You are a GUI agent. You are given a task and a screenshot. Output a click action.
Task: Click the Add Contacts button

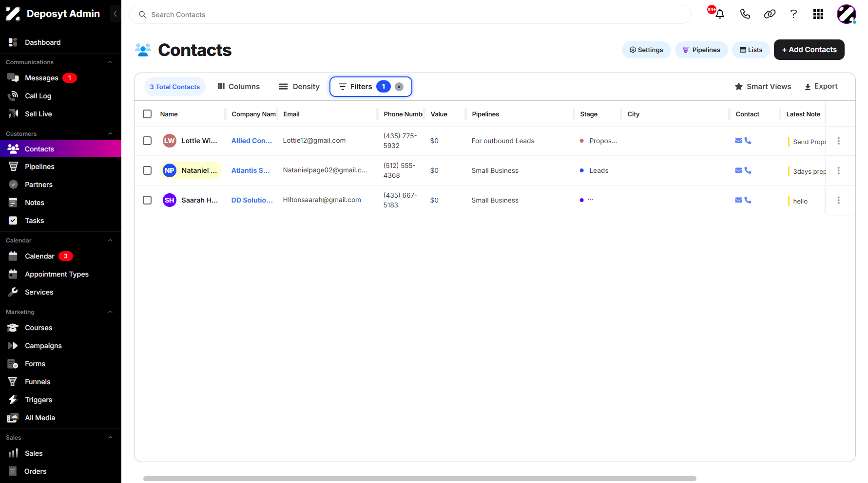[x=809, y=50]
